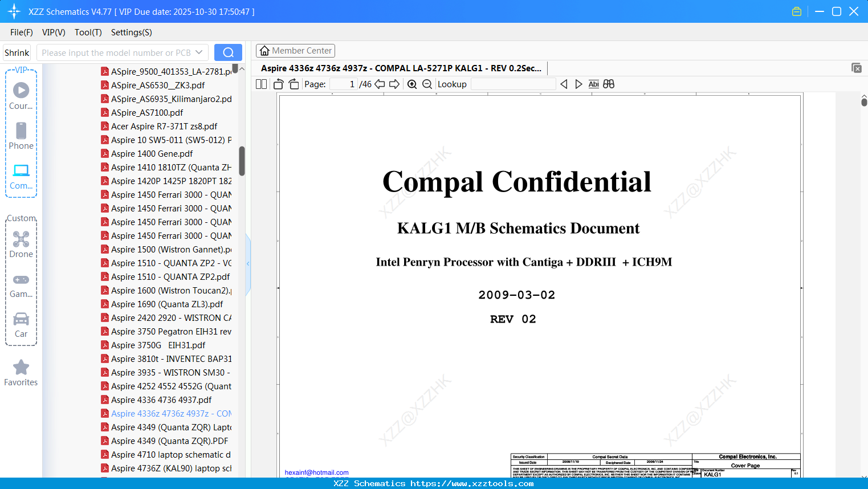Viewport: 868px width, 489px height.
Task: Open Aspire 4349 (Quanta ZQR).PDF
Action: point(164,441)
